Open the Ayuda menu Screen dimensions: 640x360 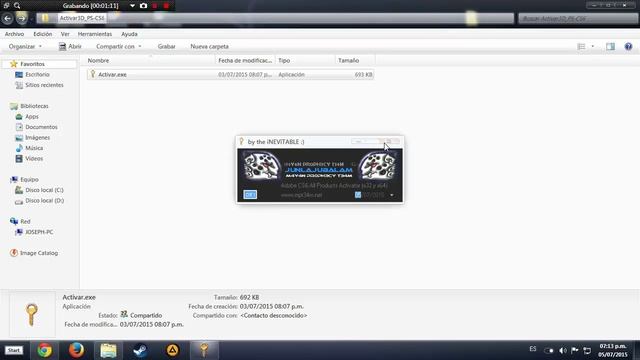[129, 34]
